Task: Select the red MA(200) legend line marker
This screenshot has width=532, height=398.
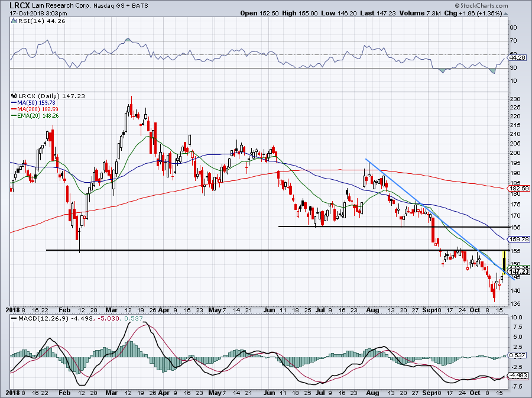Action: click(x=14, y=109)
